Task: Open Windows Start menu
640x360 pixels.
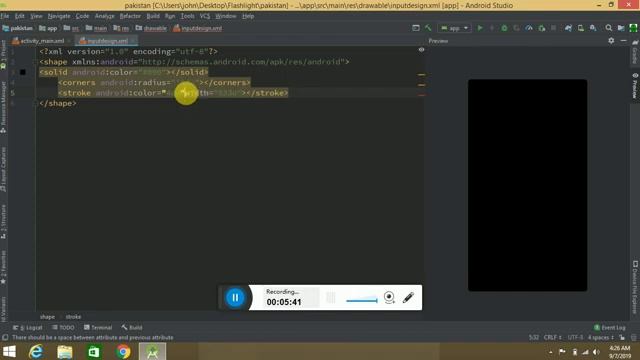Action: (x=9, y=351)
